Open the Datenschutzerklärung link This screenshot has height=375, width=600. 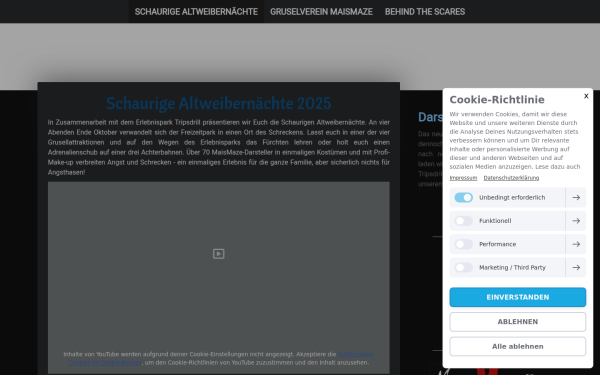coord(511,178)
